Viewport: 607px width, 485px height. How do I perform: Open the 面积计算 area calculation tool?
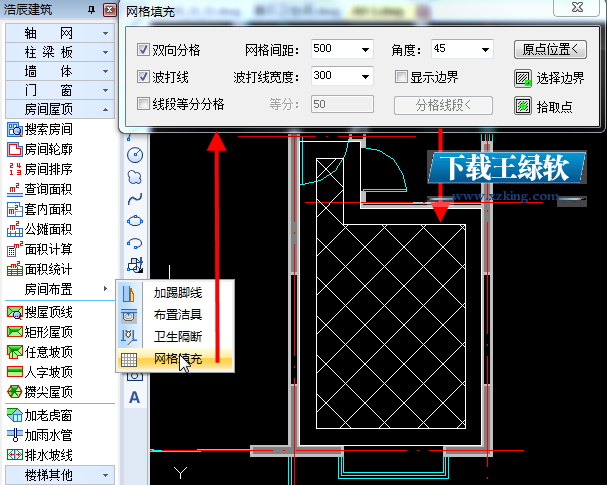pos(40,250)
